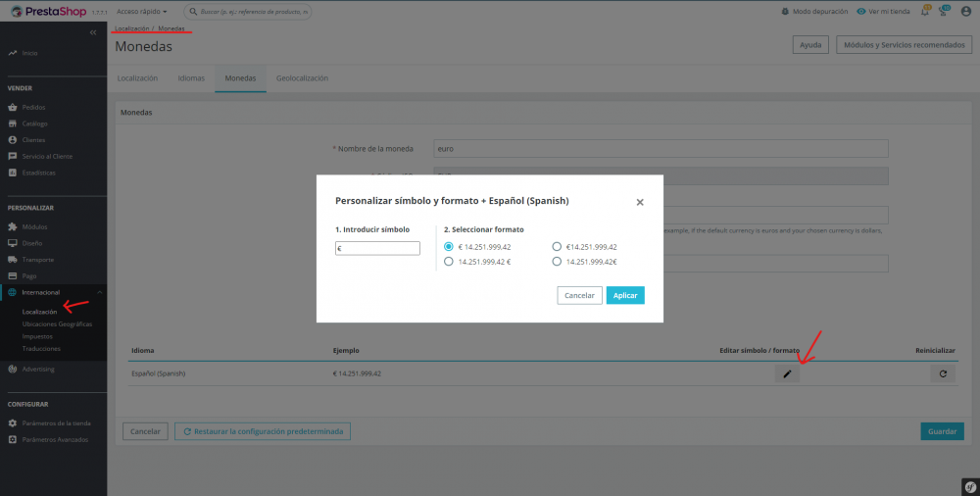
Task: Click the search magnifier icon
Action: coord(193,12)
